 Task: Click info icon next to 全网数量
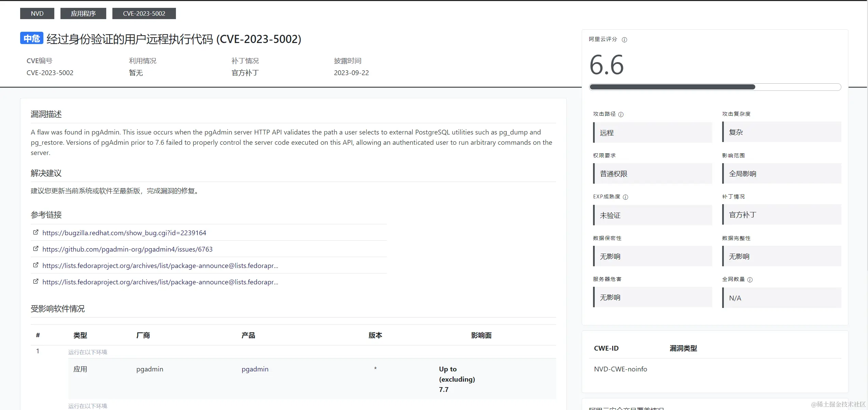(x=750, y=280)
